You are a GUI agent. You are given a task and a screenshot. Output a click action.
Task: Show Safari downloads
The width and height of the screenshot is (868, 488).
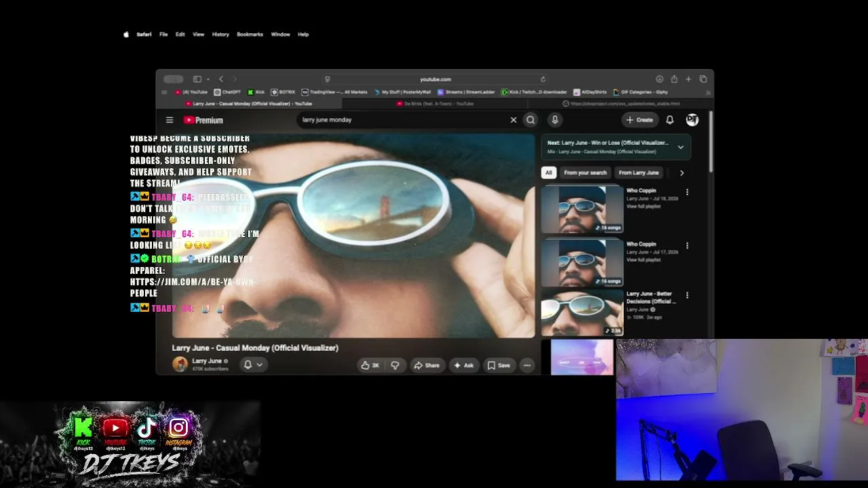pos(659,79)
